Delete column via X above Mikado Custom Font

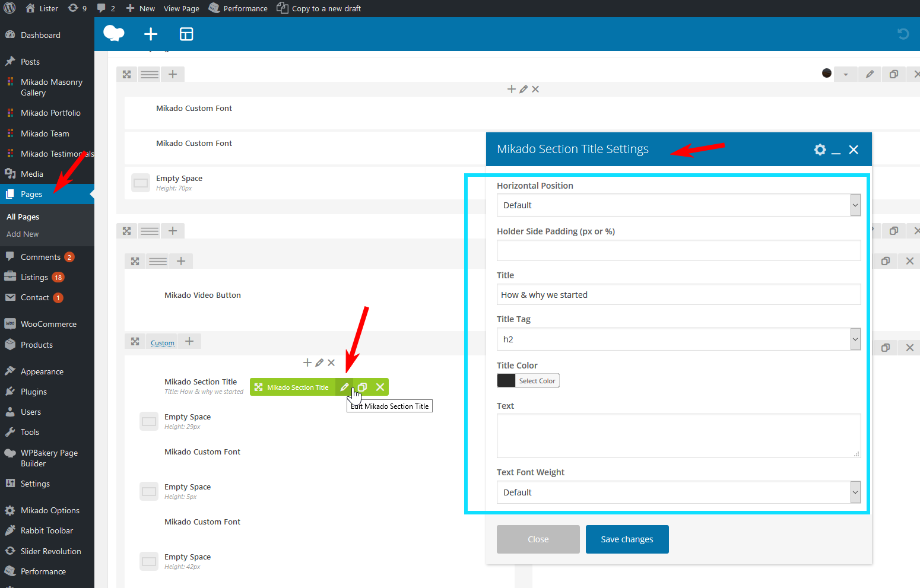click(535, 89)
